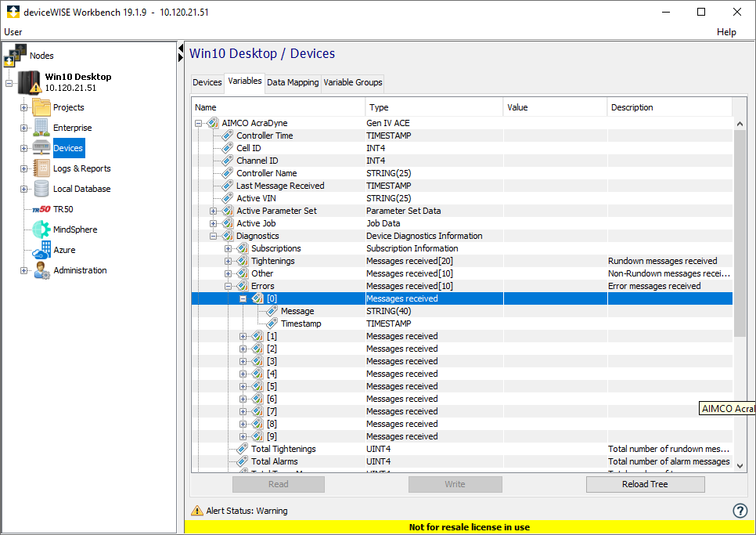This screenshot has height=535, width=756.
Task: Open the TR50 logo icon
Action: [41, 209]
